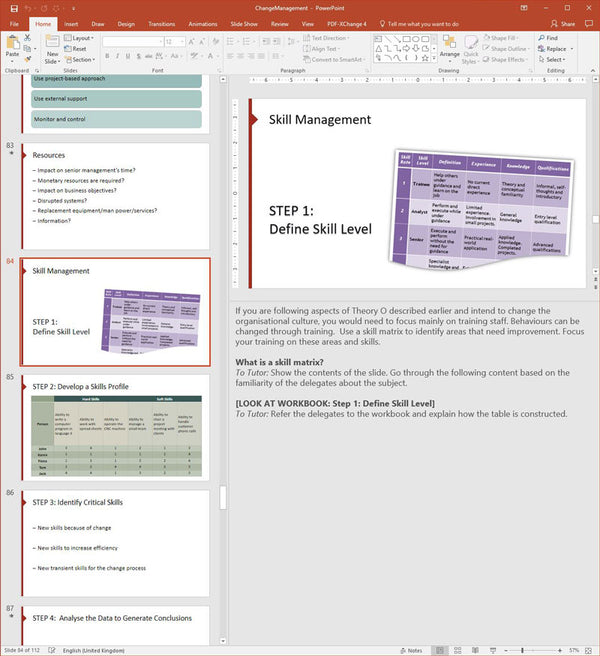
Task: Click the 57% zoom level
Action: [574, 651]
